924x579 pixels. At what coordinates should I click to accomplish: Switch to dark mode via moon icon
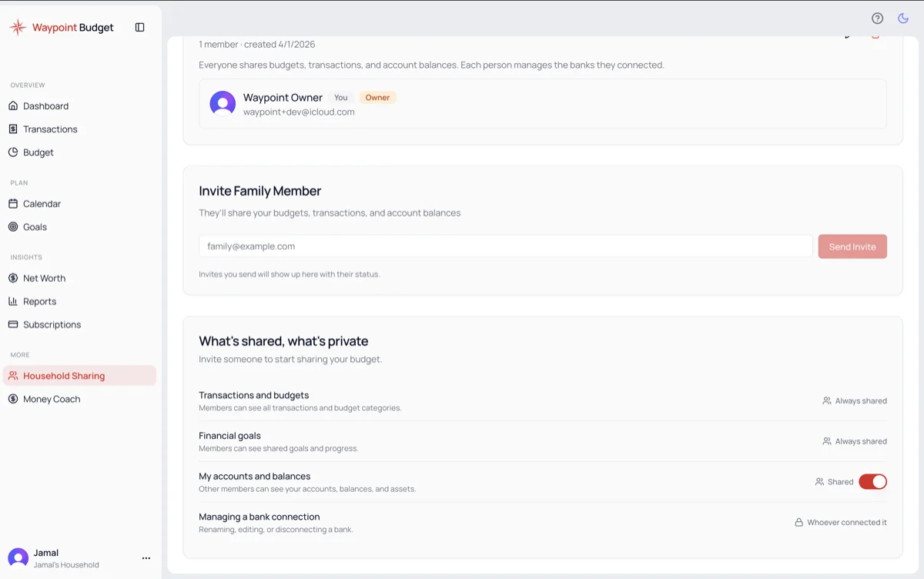tap(903, 18)
